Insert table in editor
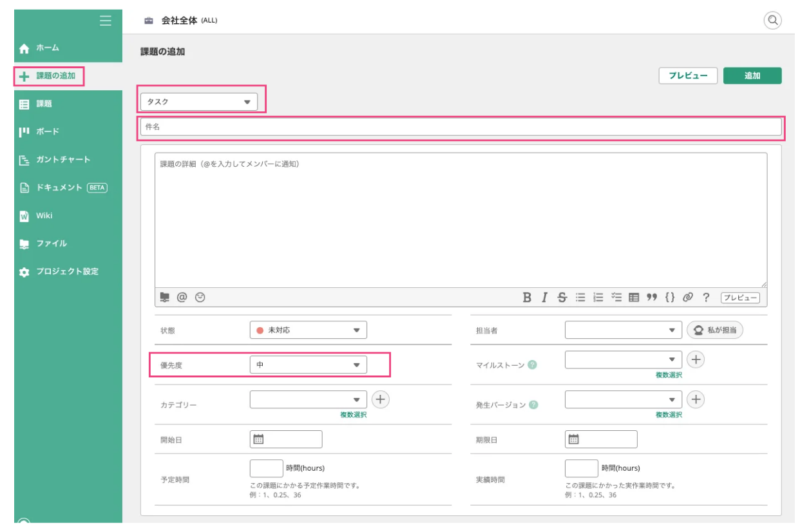 pyautogui.click(x=634, y=298)
